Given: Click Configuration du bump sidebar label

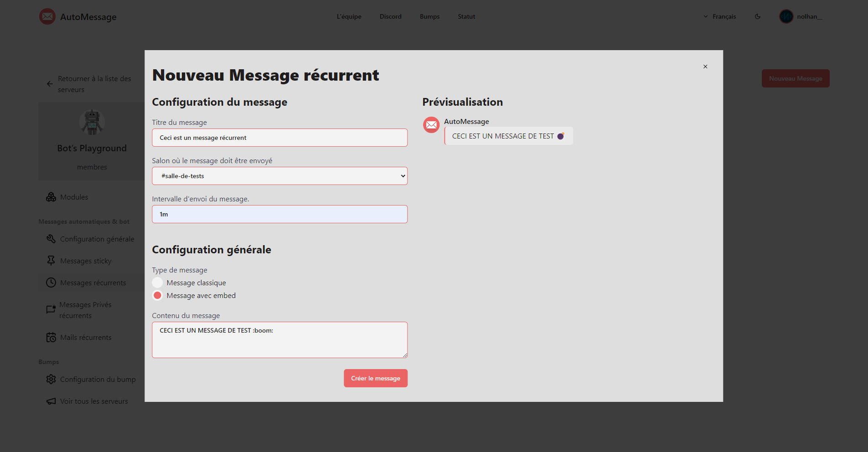Looking at the screenshot, I should pyautogui.click(x=98, y=379).
